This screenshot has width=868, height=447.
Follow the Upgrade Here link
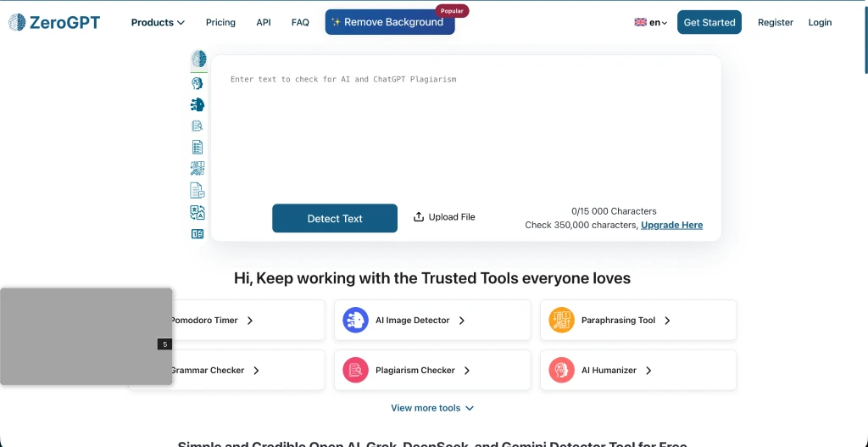coord(672,225)
